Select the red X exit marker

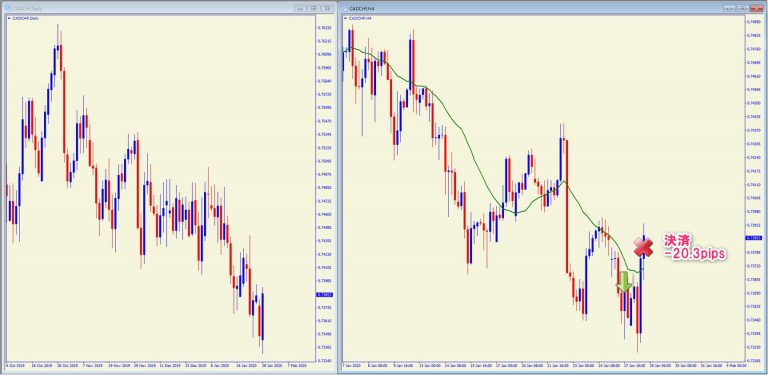(644, 247)
